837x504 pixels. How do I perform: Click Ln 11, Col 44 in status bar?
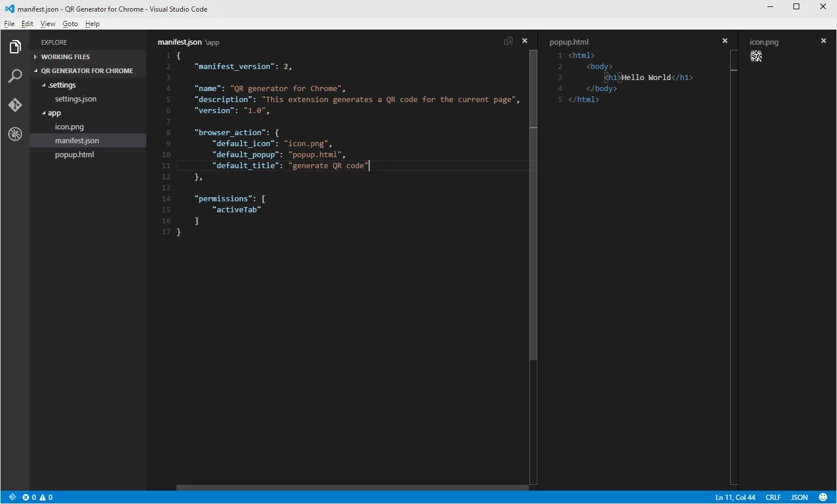click(x=735, y=498)
